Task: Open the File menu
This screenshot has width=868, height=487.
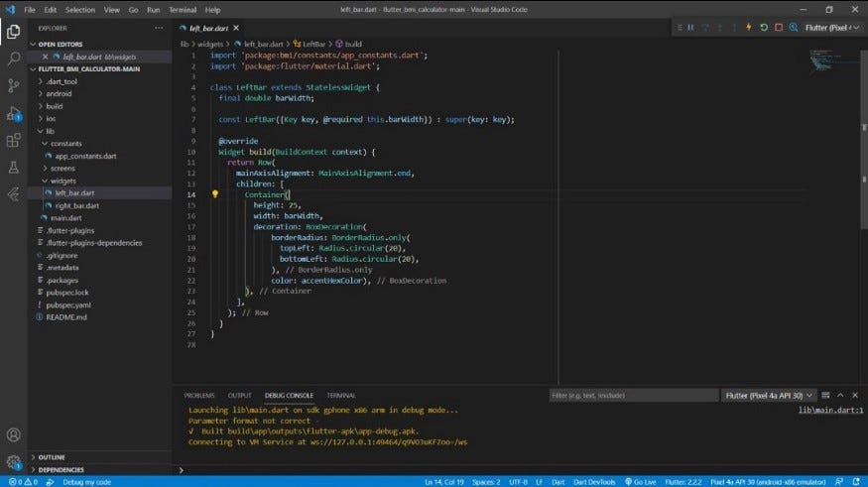Action: 30,9
